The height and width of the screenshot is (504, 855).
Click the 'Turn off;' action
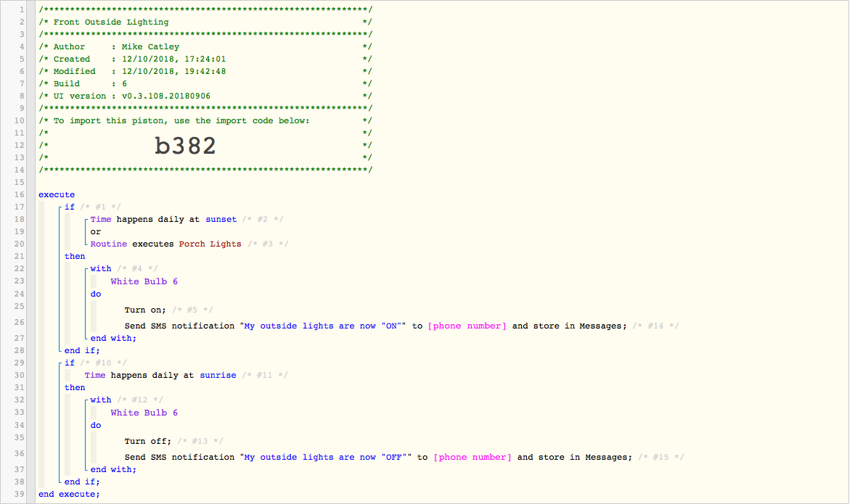pos(148,442)
